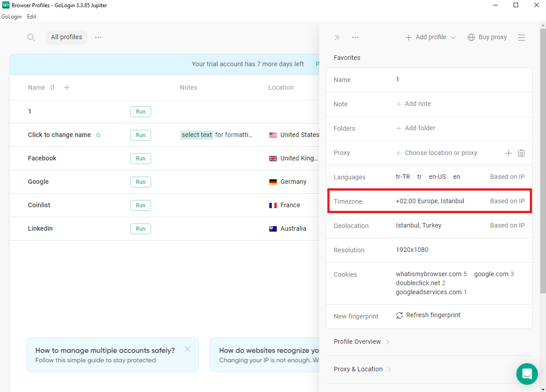Run the Coinlist profile
Viewport: 546px width, 392px height.
(x=141, y=205)
